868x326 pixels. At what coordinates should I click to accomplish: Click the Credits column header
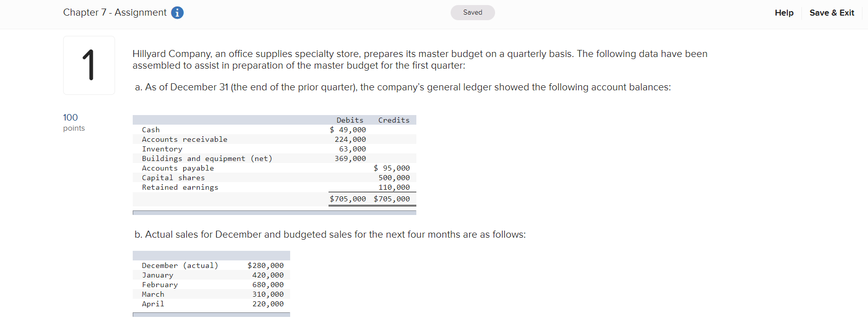(x=394, y=120)
